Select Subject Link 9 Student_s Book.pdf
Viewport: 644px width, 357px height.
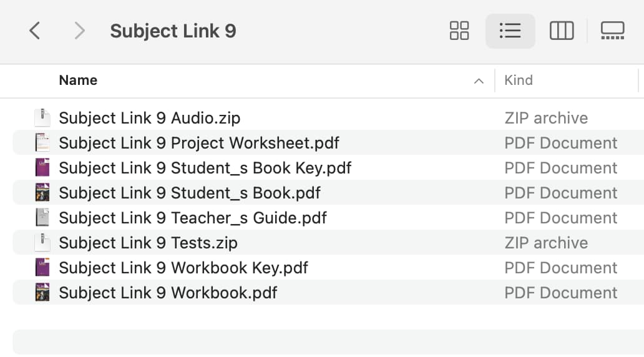(x=328, y=193)
